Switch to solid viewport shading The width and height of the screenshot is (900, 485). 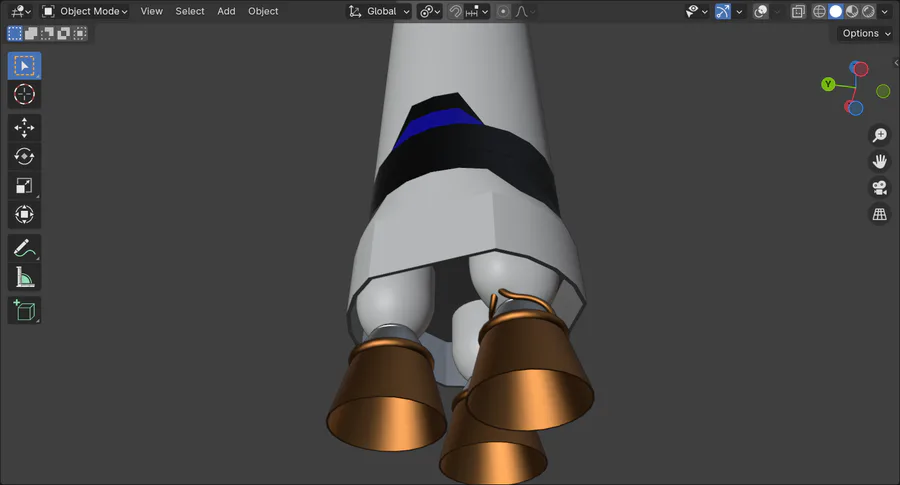[x=836, y=11]
